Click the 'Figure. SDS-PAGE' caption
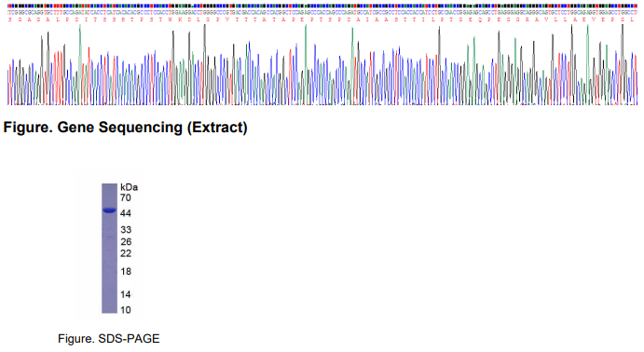644x352 pixels. [x=109, y=338]
